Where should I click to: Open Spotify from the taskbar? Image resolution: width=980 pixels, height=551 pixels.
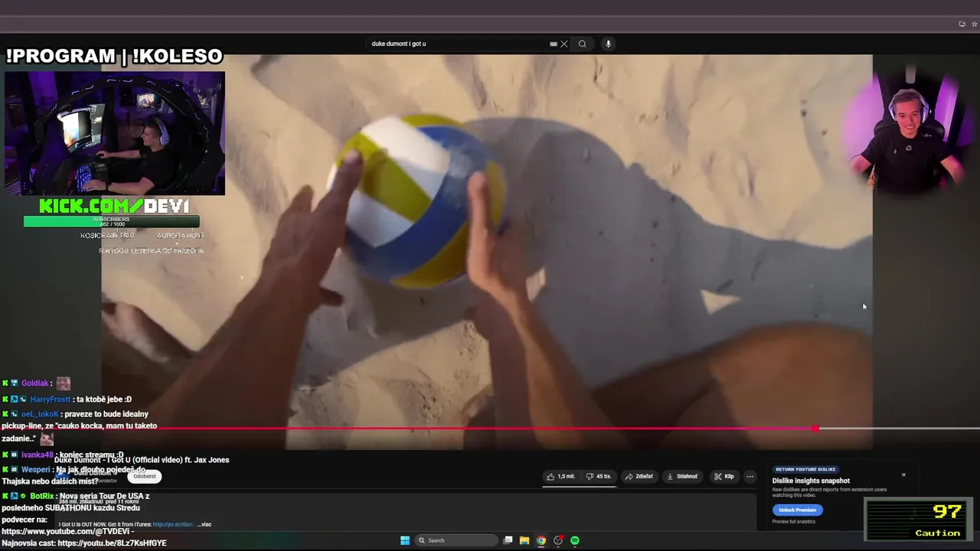pyautogui.click(x=575, y=540)
